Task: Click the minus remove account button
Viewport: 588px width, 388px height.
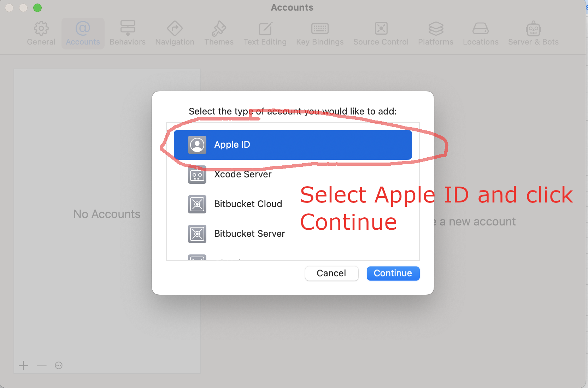Action: (42, 365)
